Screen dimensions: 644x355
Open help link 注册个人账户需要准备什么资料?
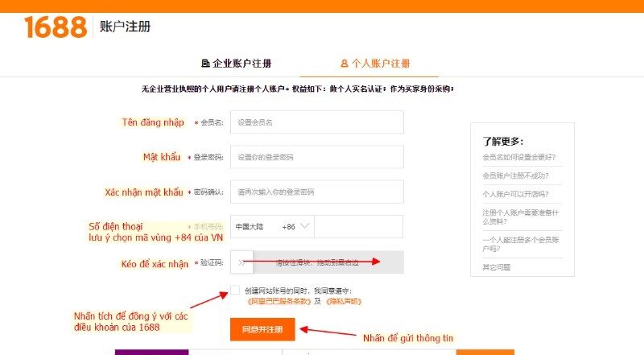point(521,217)
